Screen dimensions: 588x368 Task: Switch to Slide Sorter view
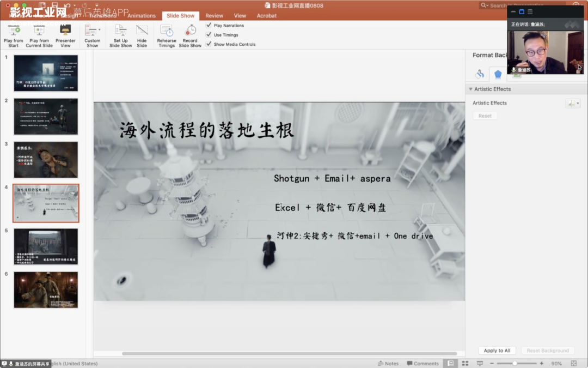coord(465,364)
